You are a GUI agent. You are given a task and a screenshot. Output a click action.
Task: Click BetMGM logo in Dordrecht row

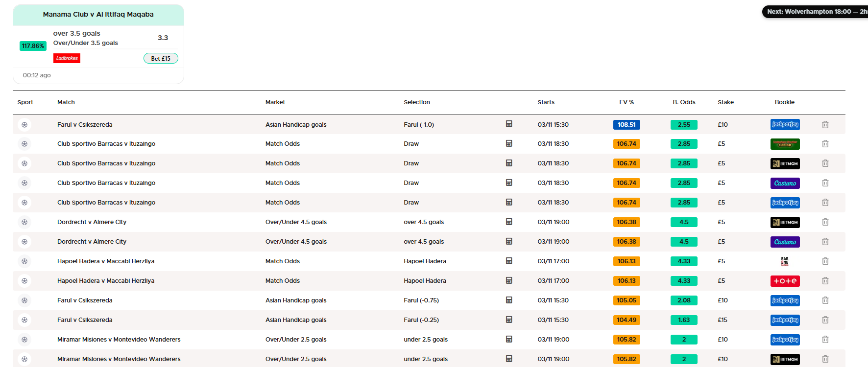click(785, 222)
